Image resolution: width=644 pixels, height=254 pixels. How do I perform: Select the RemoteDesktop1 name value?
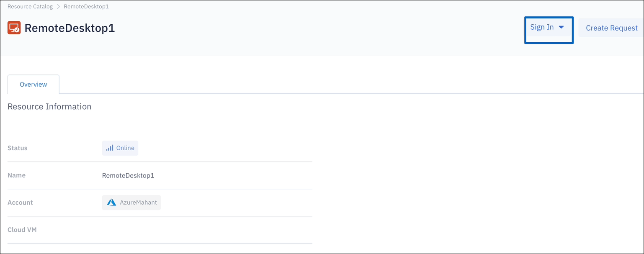pyautogui.click(x=128, y=175)
